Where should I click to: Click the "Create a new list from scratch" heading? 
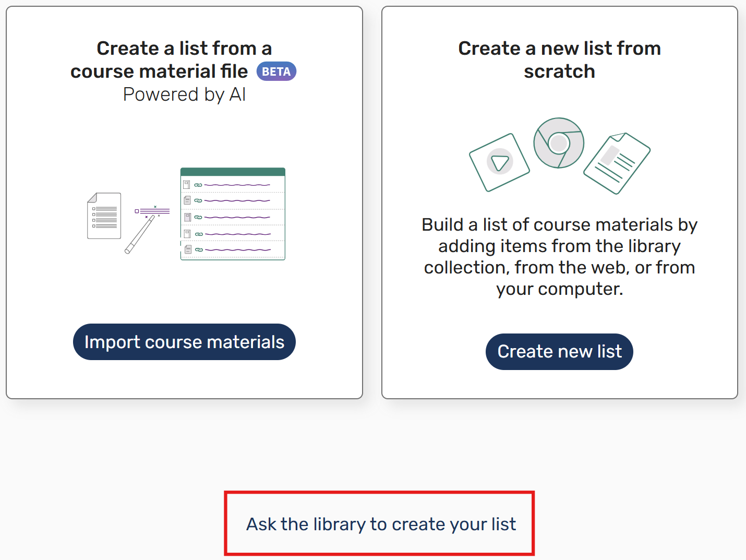[559, 59]
